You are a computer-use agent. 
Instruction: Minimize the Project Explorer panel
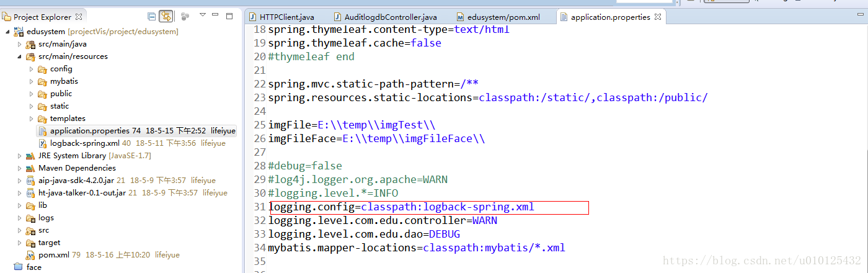(217, 16)
